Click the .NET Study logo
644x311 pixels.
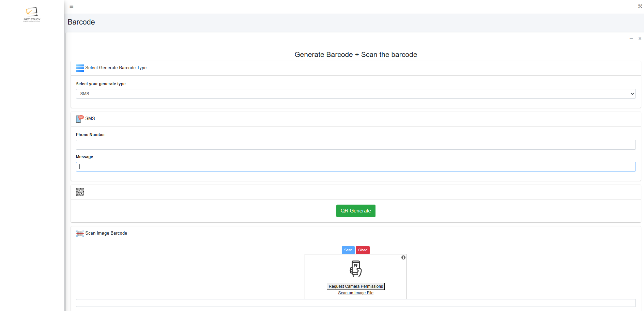32,14
